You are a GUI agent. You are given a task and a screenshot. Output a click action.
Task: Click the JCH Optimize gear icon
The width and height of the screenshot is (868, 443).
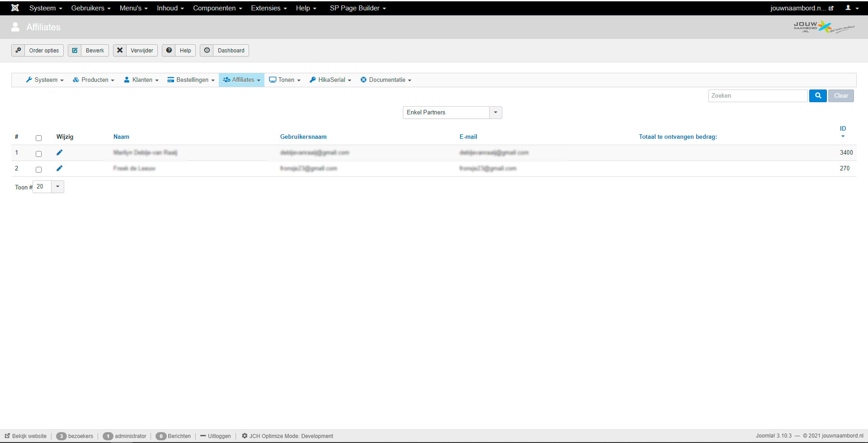click(245, 436)
